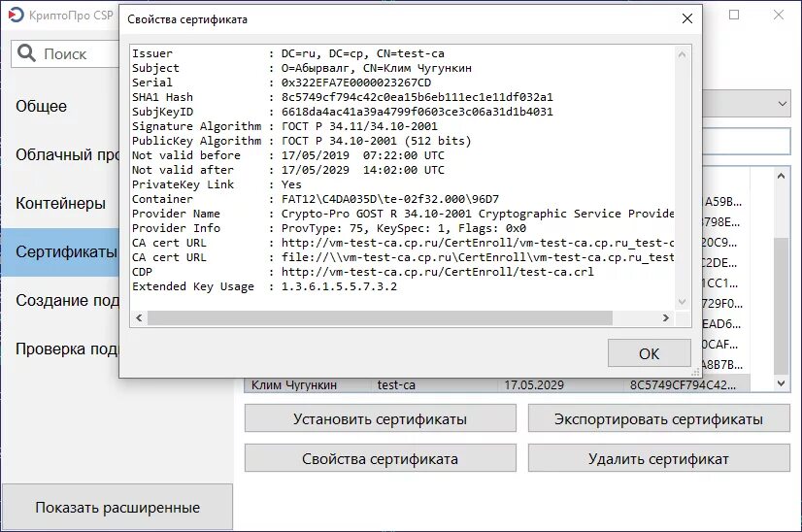Click certificate list scroll up arrow

coord(781,176)
